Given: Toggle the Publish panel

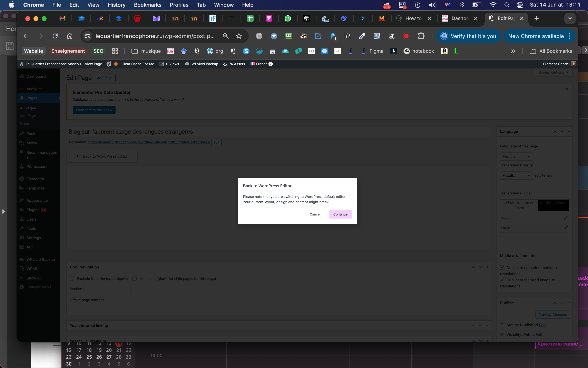Looking at the screenshot, I should tap(569, 303).
